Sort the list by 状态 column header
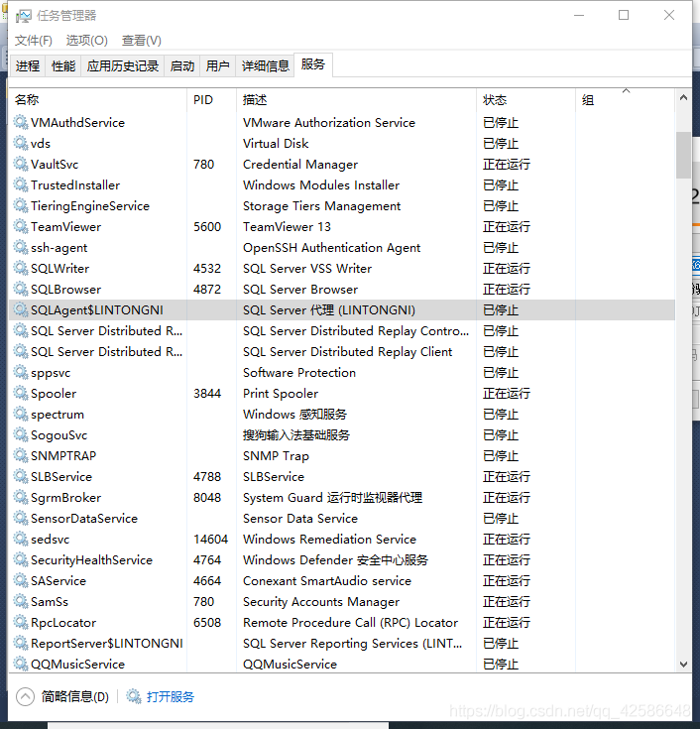The width and height of the screenshot is (700, 729). tap(525, 100)
